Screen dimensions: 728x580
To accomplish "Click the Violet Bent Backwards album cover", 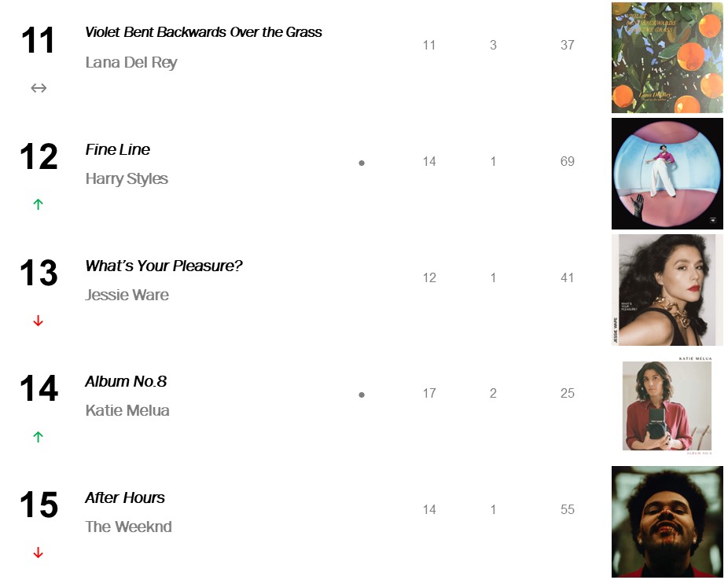I will pos(667,57).
